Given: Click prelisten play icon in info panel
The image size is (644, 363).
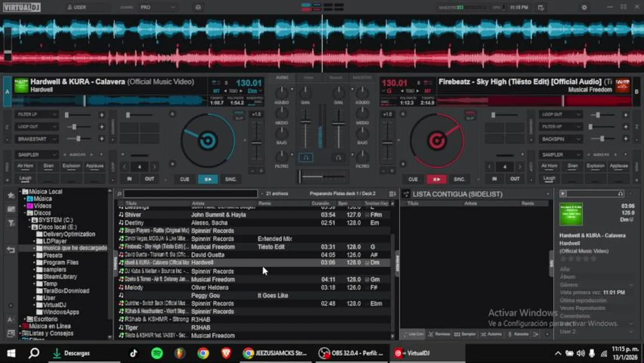Looking at the screenshot, I should coord(563,194).
